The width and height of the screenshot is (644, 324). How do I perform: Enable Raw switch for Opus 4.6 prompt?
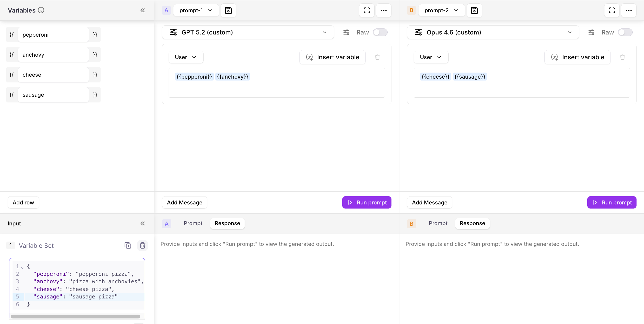pos(625,32)
